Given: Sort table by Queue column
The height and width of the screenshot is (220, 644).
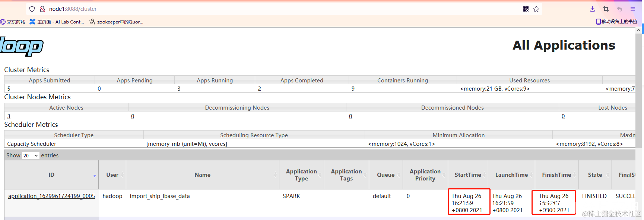Looking at the screenshot, I should (386, 175).
